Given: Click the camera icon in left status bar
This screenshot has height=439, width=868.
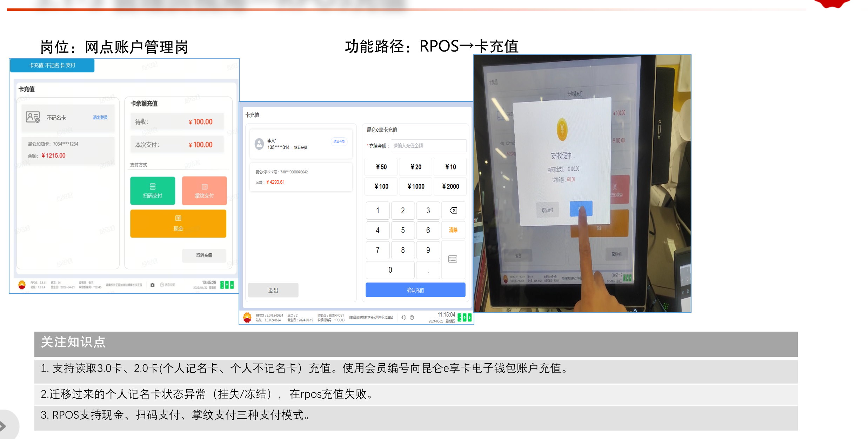Looking at the screenshot, I should (x=152, y=285).
